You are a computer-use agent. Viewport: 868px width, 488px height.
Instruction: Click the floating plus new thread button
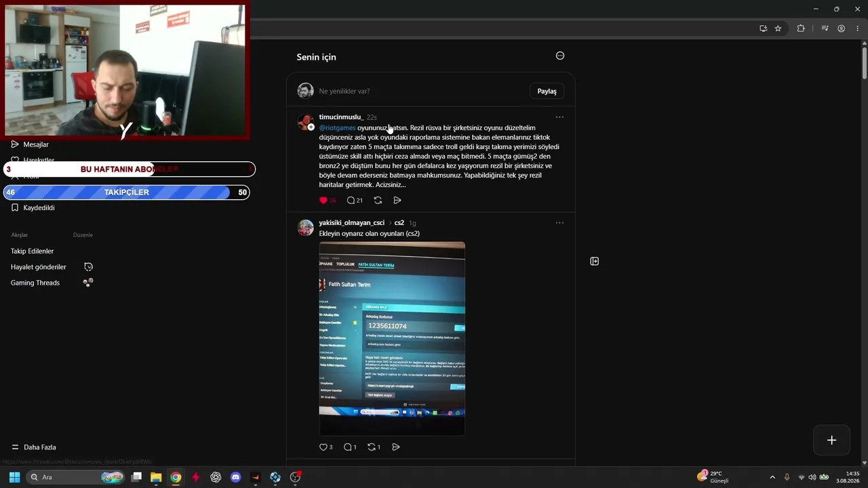pos(831,441)
